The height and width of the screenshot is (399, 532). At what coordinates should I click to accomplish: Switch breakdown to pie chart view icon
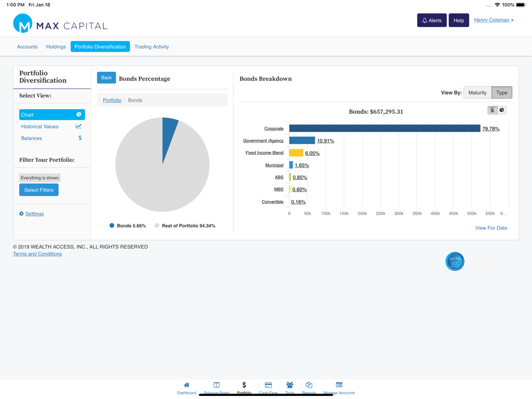pos(502,110)
